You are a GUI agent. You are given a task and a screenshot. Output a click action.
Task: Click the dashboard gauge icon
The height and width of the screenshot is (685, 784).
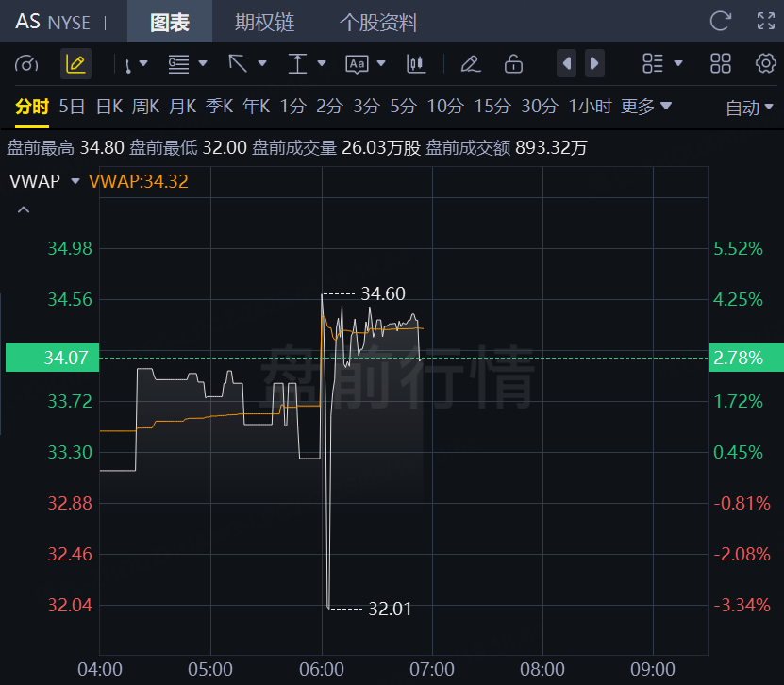coord(26,64)
